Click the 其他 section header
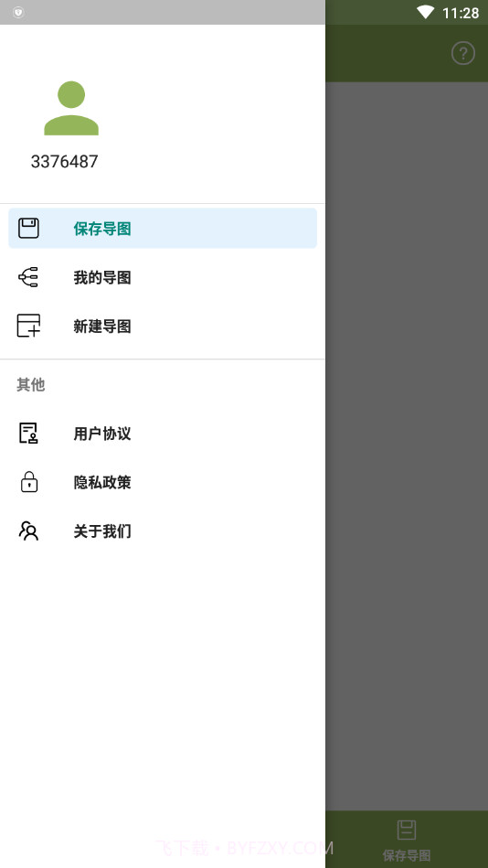 click(30, 384)
